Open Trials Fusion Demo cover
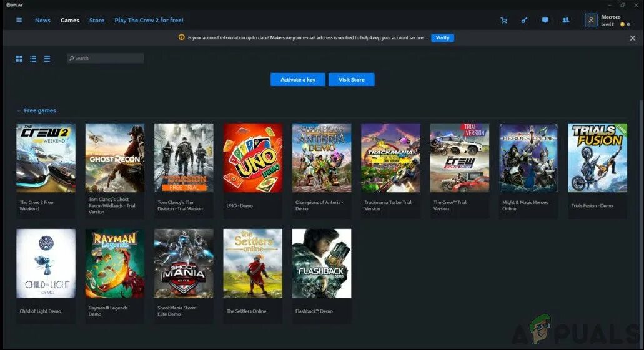 click(598, 158)
